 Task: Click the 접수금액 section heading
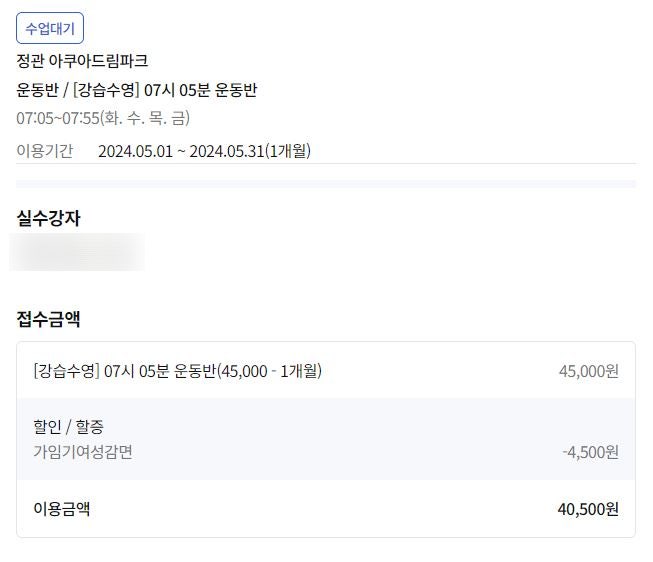48,319
